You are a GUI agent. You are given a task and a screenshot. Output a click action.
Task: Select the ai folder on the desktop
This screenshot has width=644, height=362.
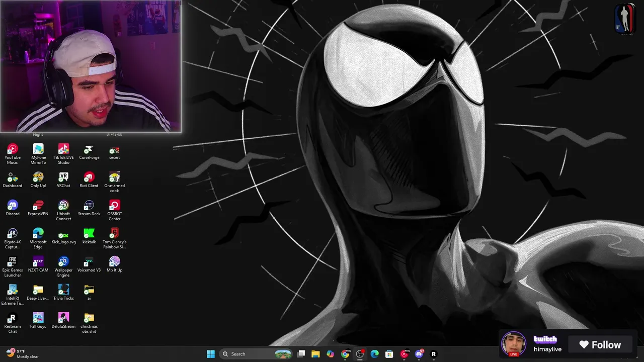89,293
